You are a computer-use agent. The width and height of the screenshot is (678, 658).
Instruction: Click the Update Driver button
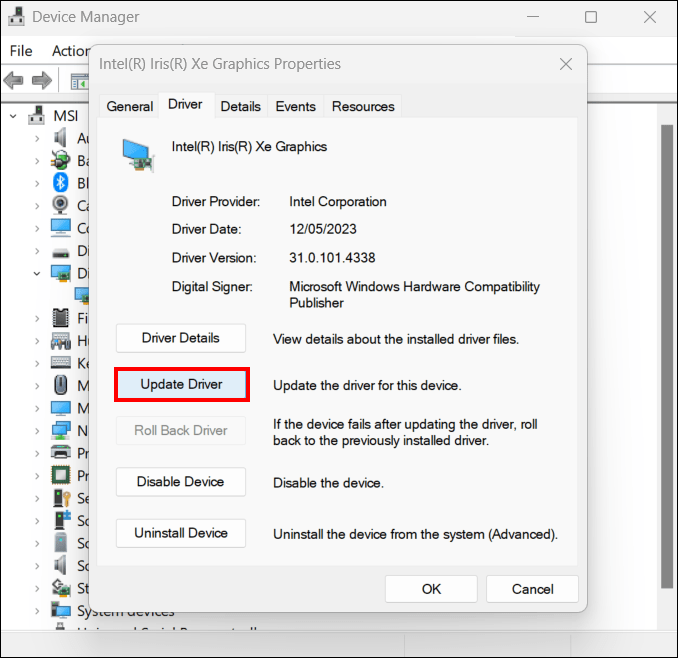[x=182, y=384]
